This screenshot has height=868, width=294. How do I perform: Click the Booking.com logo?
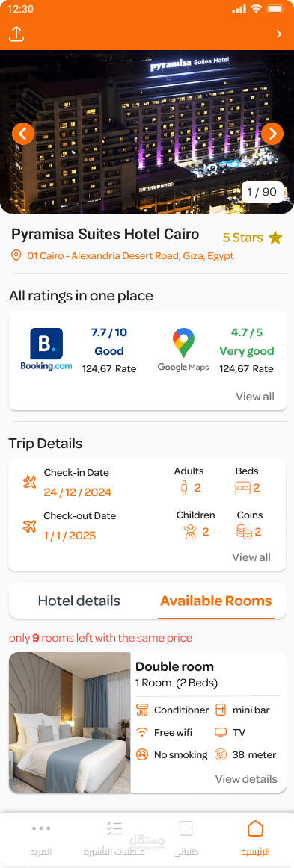pyautogui.click(x=46, y=350)
